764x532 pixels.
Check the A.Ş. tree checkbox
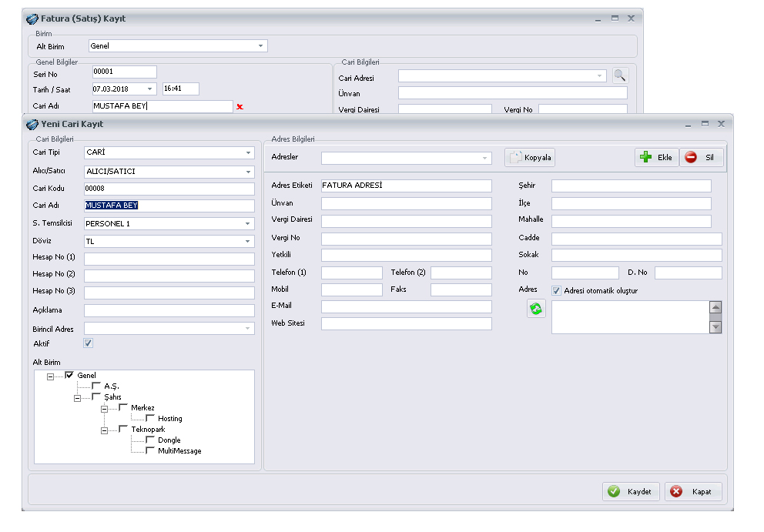tap(96, 386)
